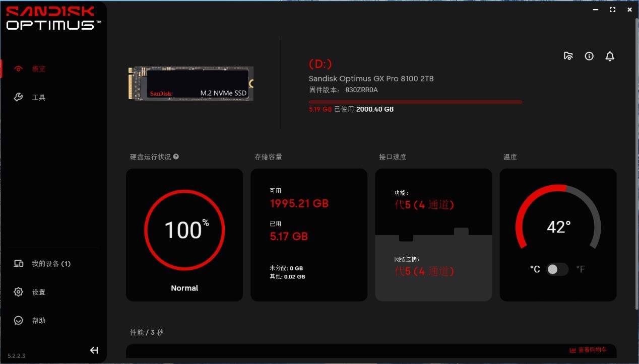639x364 pixels.
Task: Click the available 1995.21 GB value
Action: point(299,203)
